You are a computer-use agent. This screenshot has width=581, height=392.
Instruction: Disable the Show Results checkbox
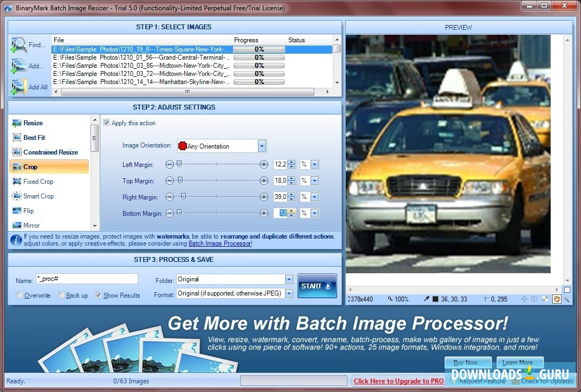point(98,295)
